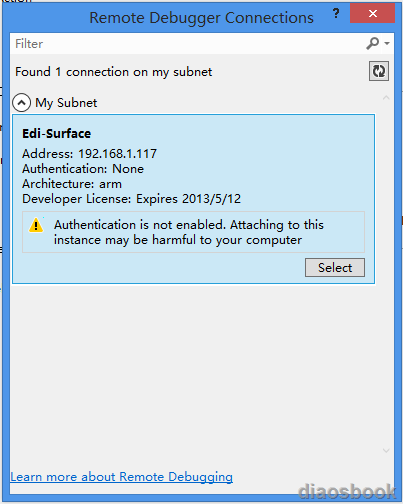
Task: Click the Address 192.168.1.117 line
Action: click(89, 154)
